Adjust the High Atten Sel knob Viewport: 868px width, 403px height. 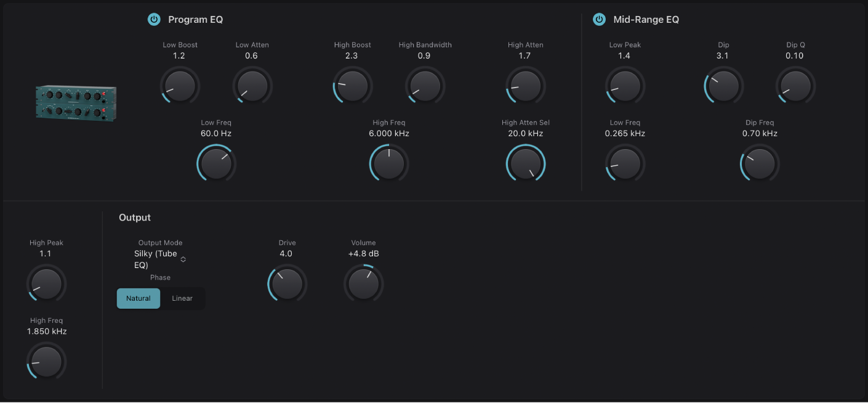click(x=525, y=163)
